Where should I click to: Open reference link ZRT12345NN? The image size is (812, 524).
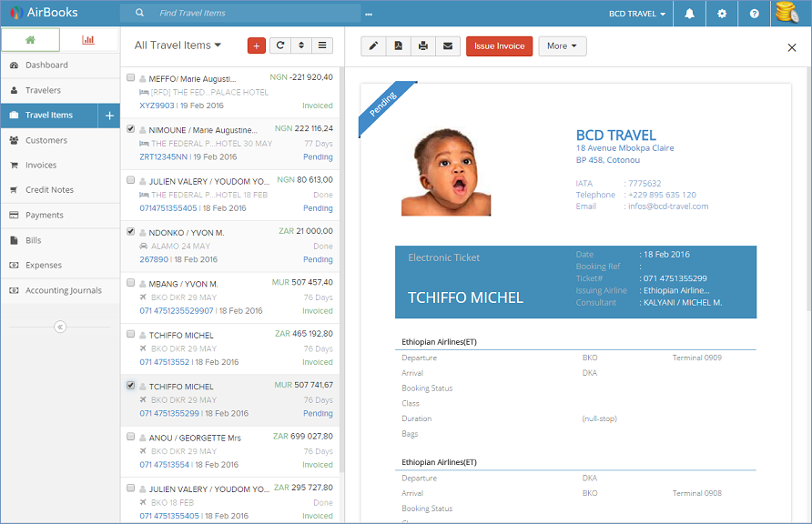pyautogui.click(x=163, y=156)
